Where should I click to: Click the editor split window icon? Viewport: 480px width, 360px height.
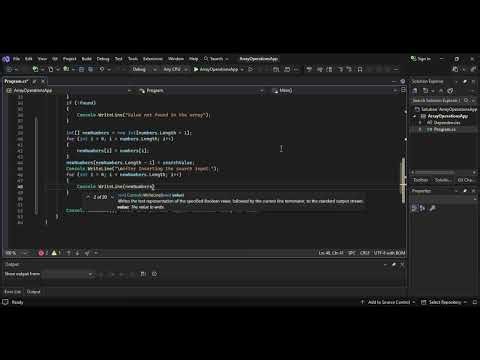click(403, 90)
